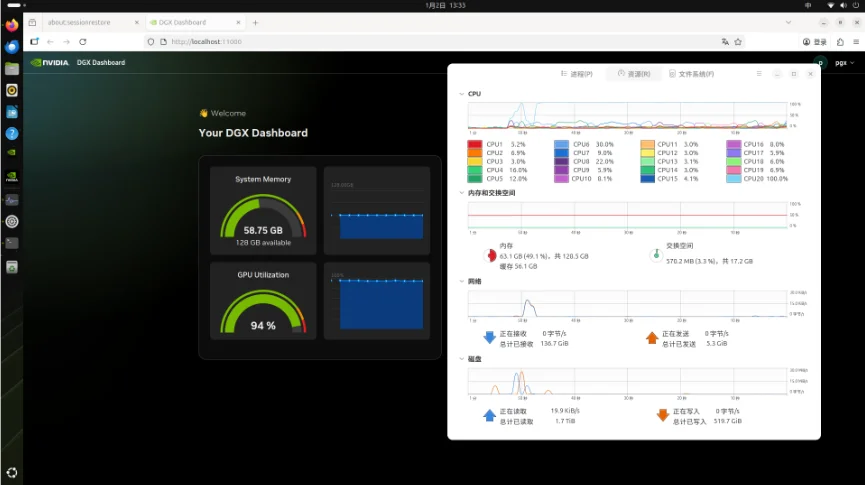865x485 pixels.
Task: Collapse the 内存和交换空间 section
Action: click(x=461, y=193)
